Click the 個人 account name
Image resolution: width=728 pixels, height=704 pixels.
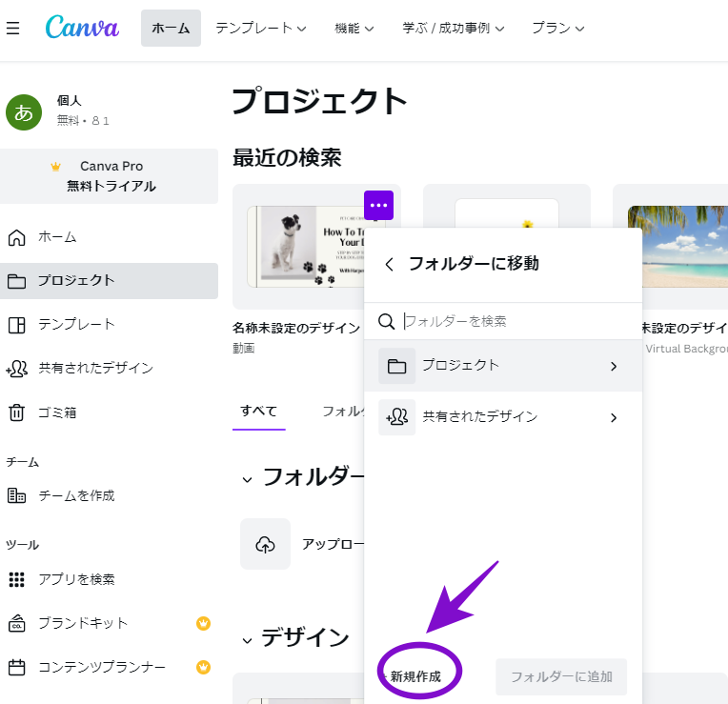click(69, 100)
